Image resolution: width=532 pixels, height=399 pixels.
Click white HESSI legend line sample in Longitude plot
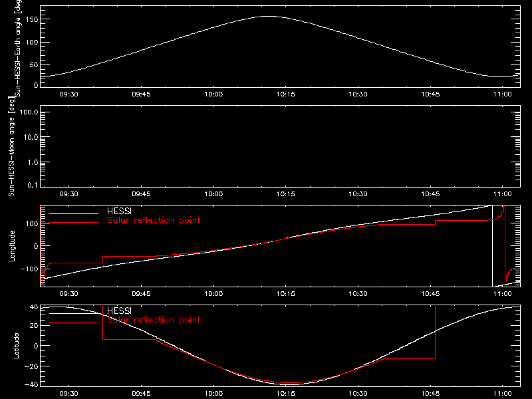(74, 213)
